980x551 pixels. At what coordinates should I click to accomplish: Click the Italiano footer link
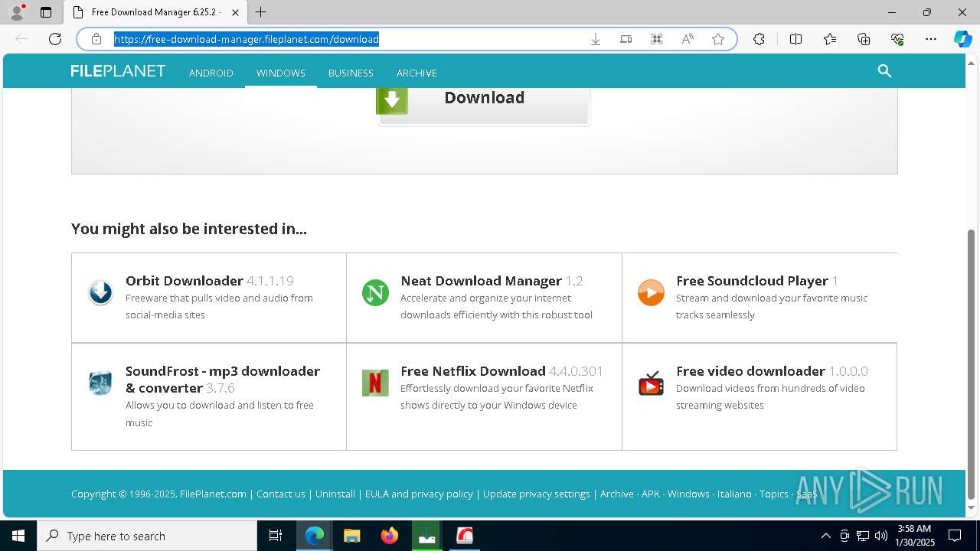pyautogui.click(x=734, y=494)
